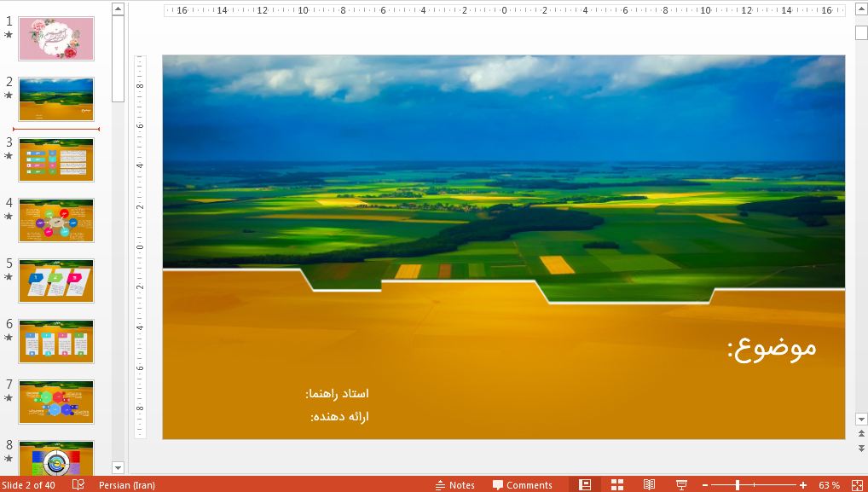This screenshot has width=868, height=492.
Task: Open the language settings labeled Persian (Iran)
Action: tap(128, 483)
